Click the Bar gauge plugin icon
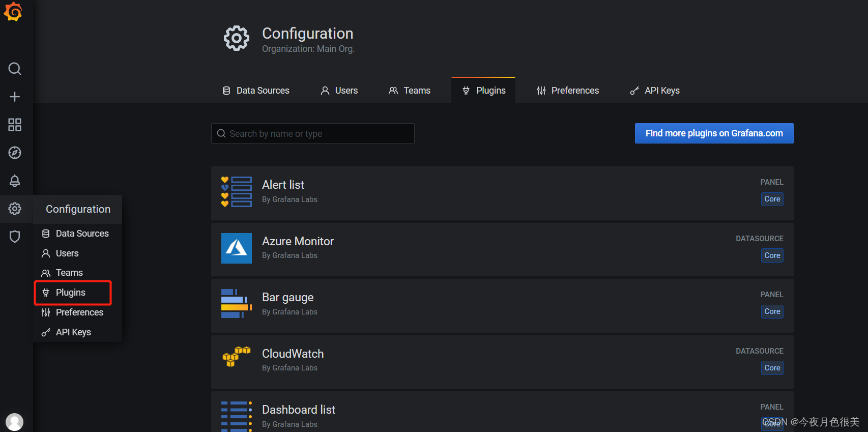868x432 pixels. (237, 304)
